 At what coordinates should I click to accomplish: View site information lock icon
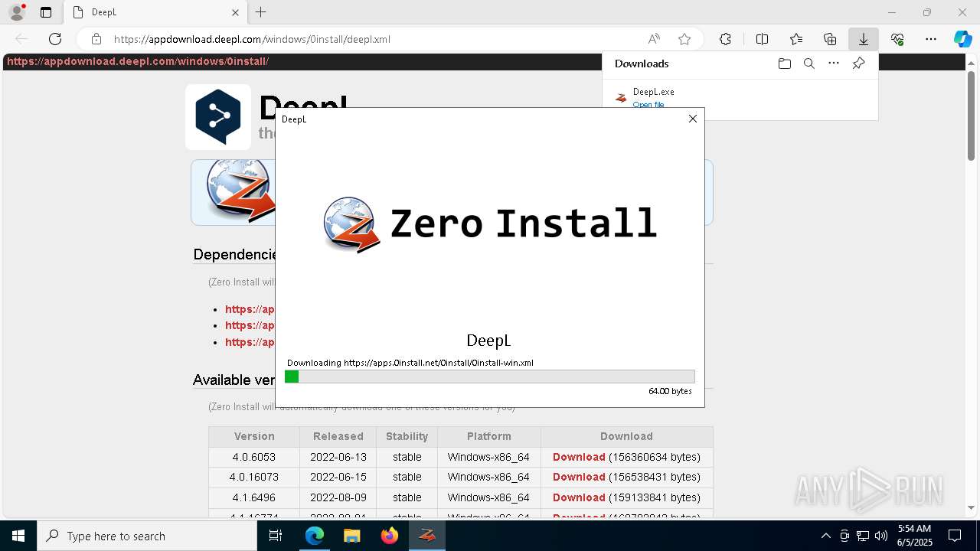(96, 39)
